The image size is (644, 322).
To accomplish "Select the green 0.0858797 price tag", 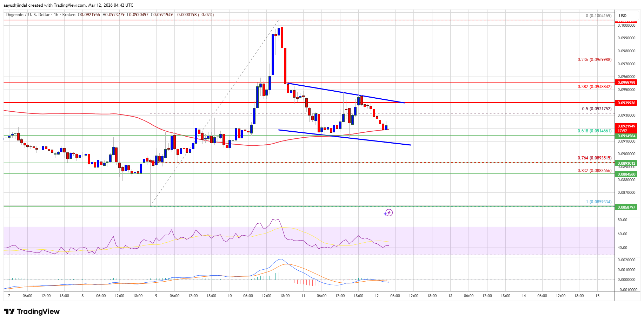I will [x=626, y=207].
